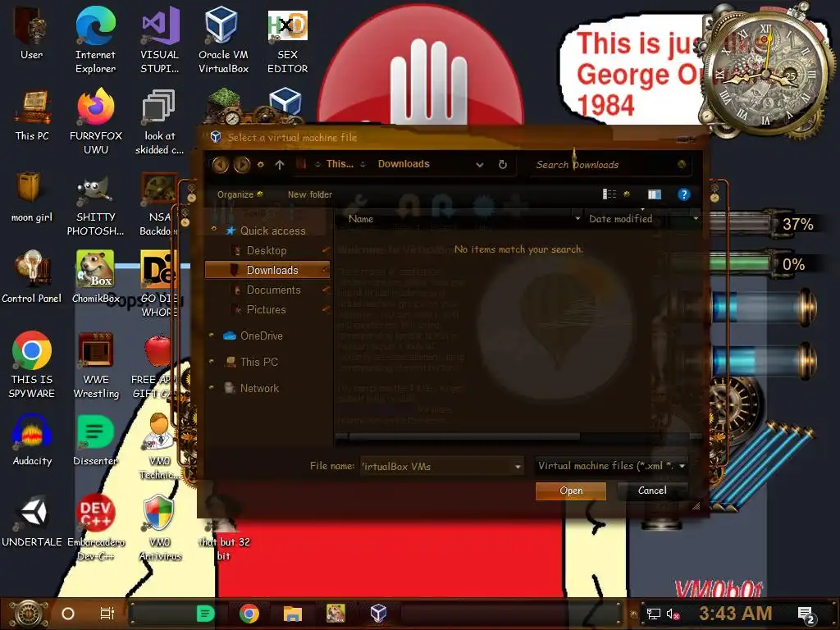This screenshot has height=630, width=840.
Task: Select Desktop in navigation pane
Action: click(x=267, y=250)
